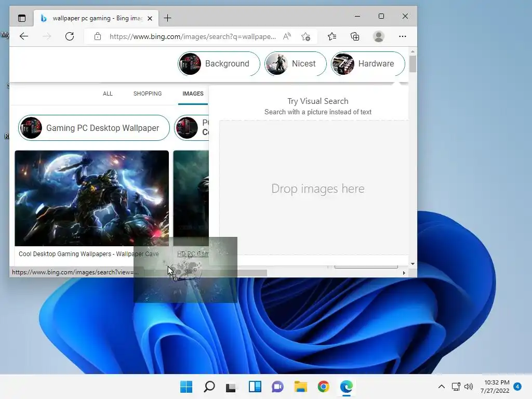The height and width of the screenshot is (399, 532).
Task: Open taskbar Search magnifier
Action: click(209, 387)
